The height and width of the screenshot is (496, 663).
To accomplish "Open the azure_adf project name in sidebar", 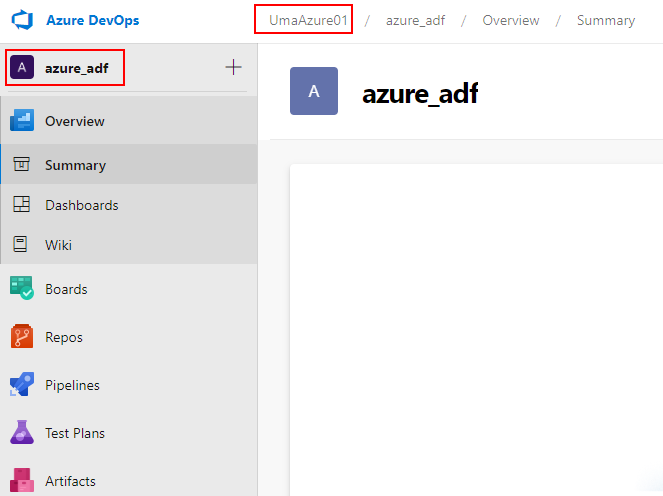I will click(77, 68).
